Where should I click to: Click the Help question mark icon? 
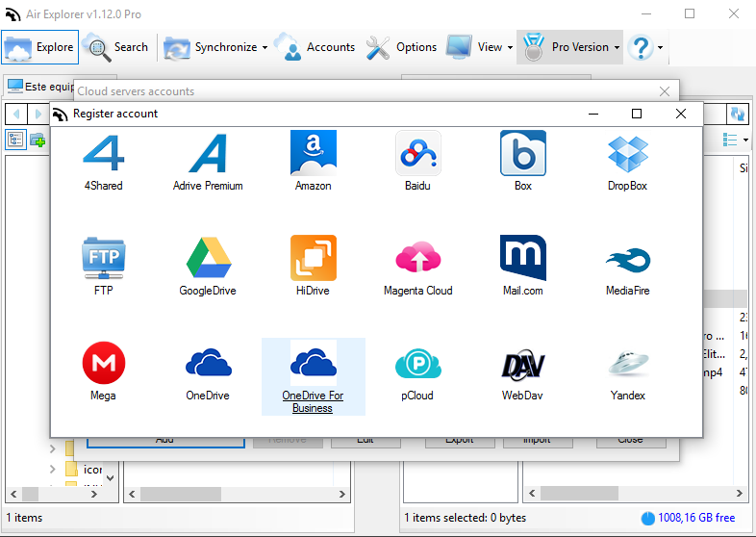pyautogui.click(x=642, y=47)
